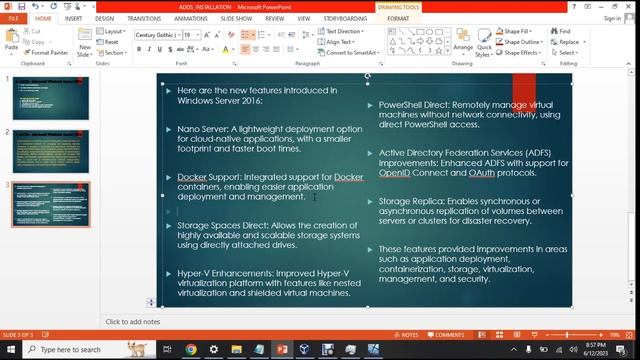Apply text shadow S icon
Viewport: 640px width, 360px height.
tap(170, 49)
